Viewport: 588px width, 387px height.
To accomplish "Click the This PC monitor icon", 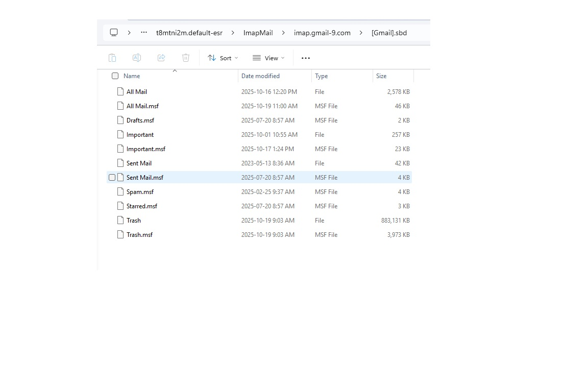I will tap(114, 33).
